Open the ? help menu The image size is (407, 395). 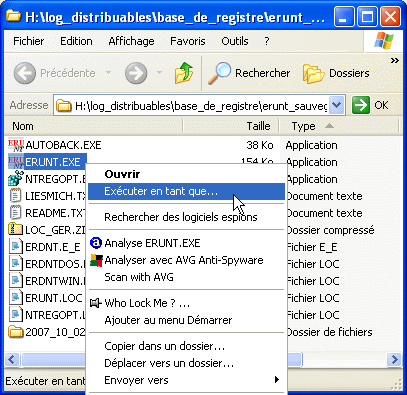pos(267,41)
